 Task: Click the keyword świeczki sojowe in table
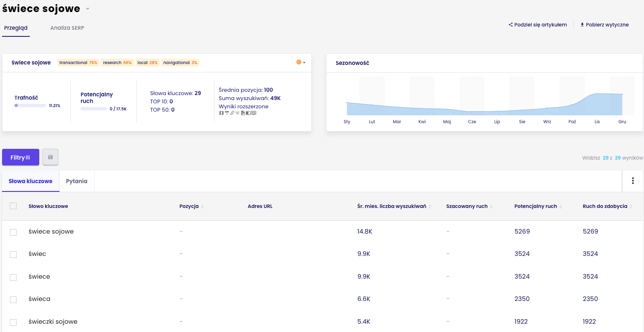point(53,322)
